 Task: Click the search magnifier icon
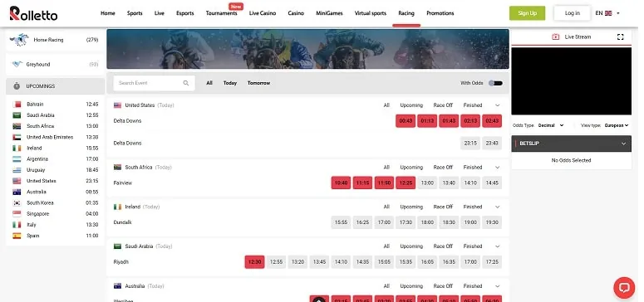186,83
